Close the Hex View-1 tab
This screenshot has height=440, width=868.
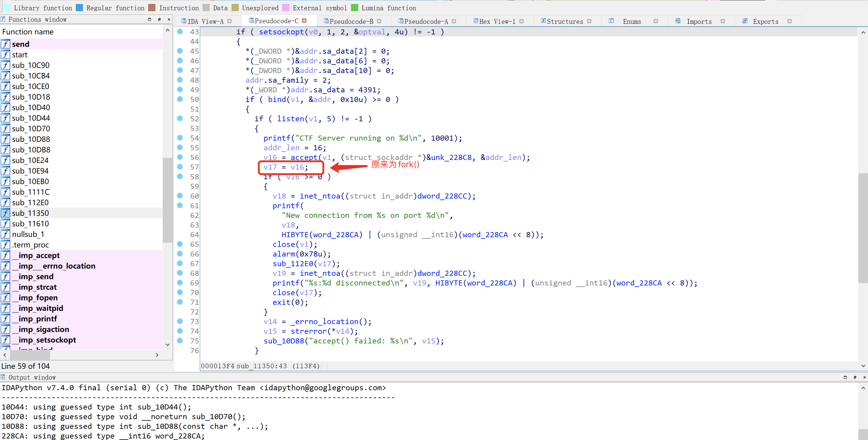coord(522,21)
